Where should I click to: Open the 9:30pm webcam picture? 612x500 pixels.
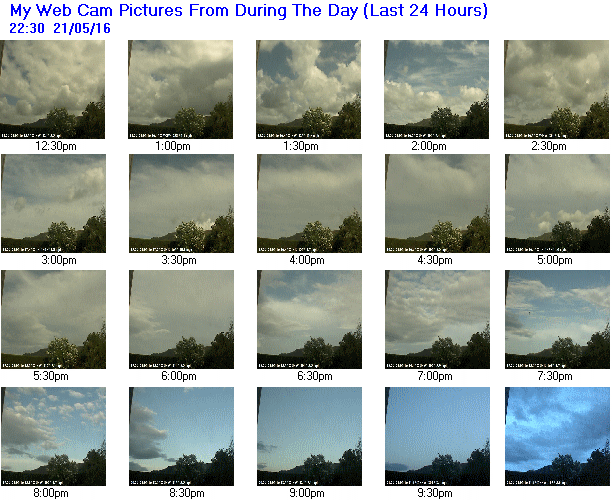pos(438,437)
